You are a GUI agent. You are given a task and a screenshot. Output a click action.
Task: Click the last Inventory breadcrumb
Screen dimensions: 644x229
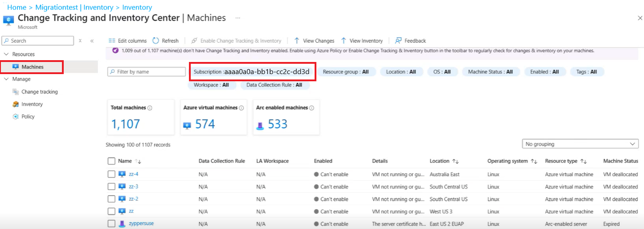[137, 7]
